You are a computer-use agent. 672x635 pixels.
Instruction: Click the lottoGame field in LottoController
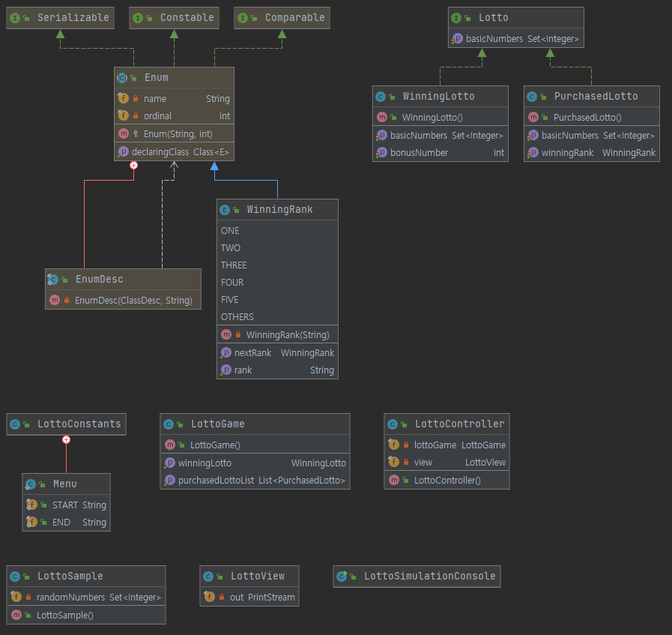447,445
